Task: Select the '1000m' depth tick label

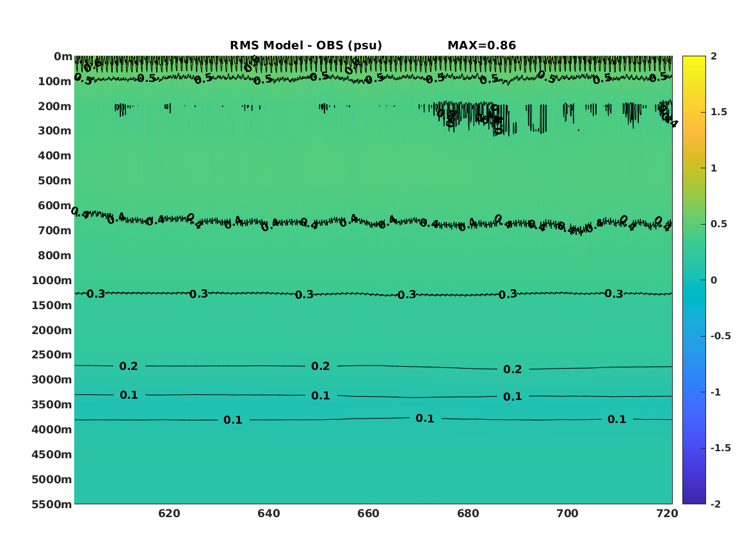Action: (x=51, y=280)
